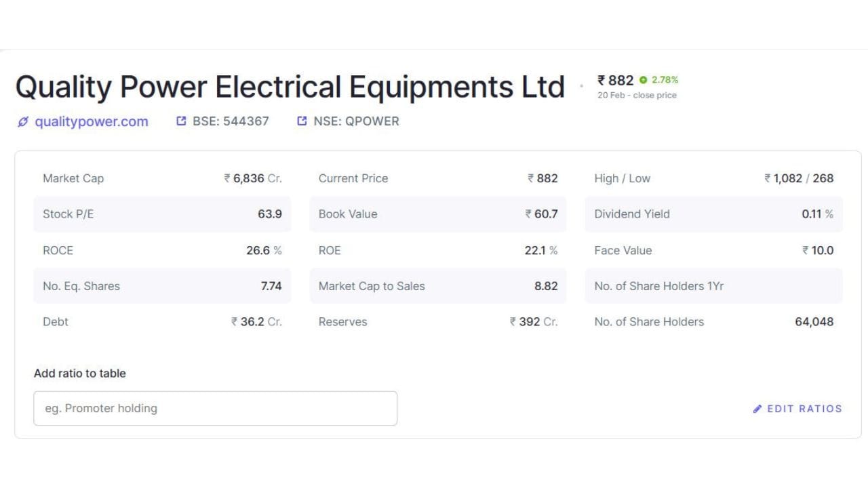The height and width of the screenshot is (488, 868).
Task: Click the 20 Feb close price text
Action: (637, 96)
